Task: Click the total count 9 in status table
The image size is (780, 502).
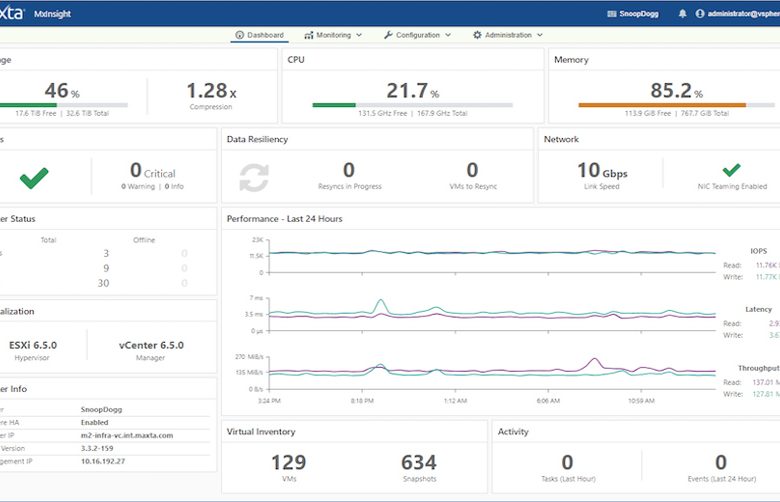Action: point(106,268)
